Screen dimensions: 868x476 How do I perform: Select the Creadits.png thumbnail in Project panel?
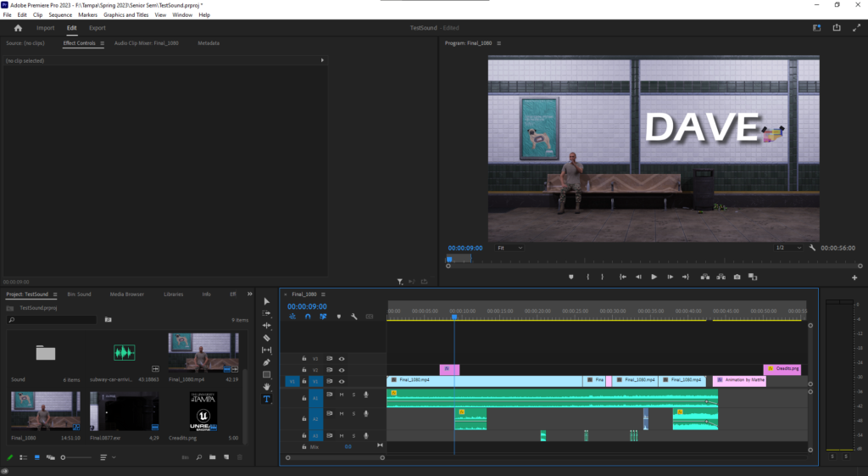tap(203, 412)
